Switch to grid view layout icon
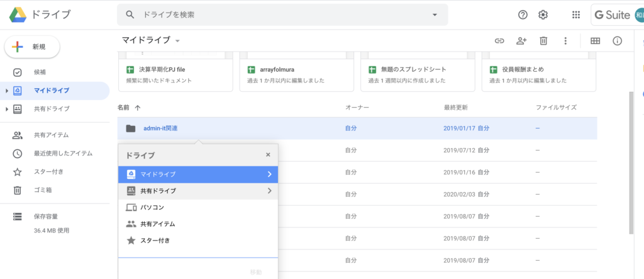This screenshot has height=279, width=644. click(595, 41)
